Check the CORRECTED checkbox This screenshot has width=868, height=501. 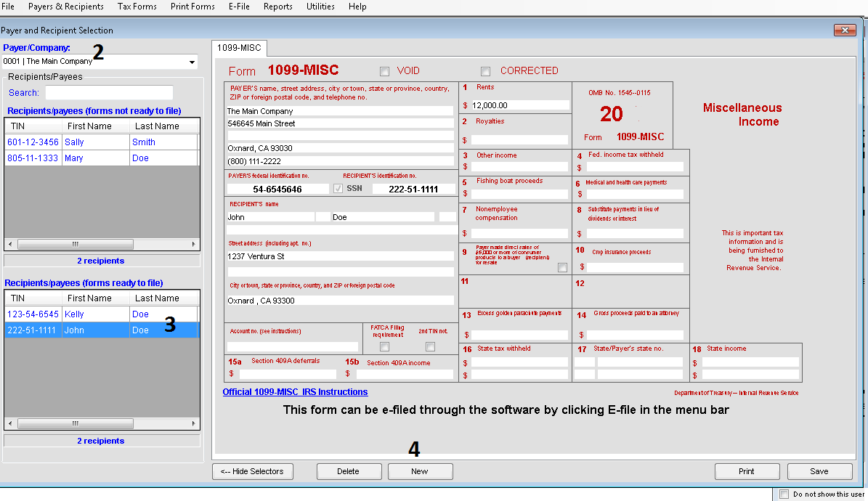coord(485,71)
